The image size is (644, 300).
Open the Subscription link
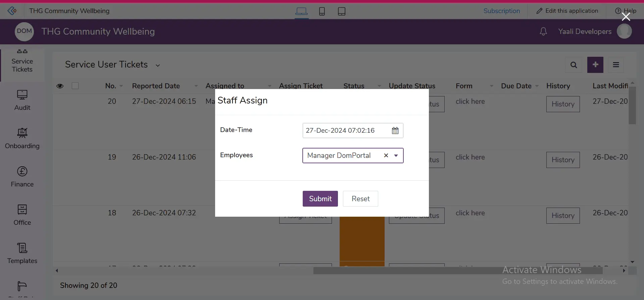502,11
